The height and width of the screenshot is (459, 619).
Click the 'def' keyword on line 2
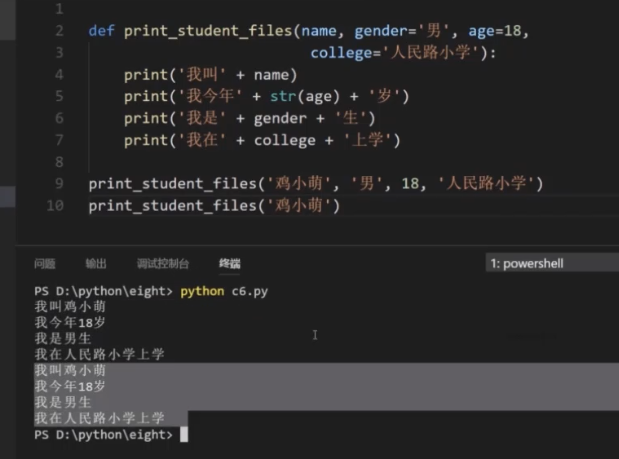[101, 31]
